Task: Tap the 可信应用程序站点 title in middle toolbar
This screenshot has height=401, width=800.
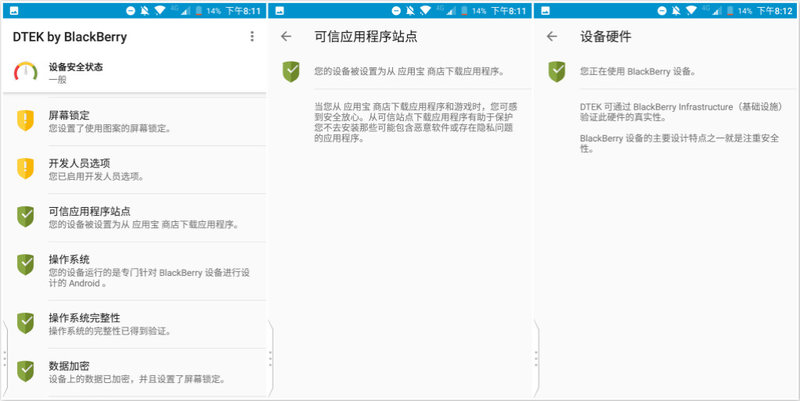Action: (366, 36)
